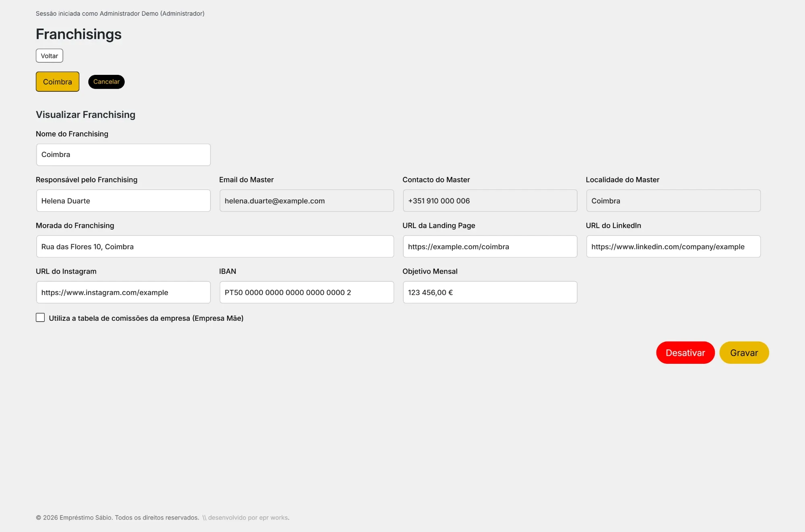Screen dimensions: 805x532
Task: Click the 'Visualizar Franchising' heading
Action: 85,115
